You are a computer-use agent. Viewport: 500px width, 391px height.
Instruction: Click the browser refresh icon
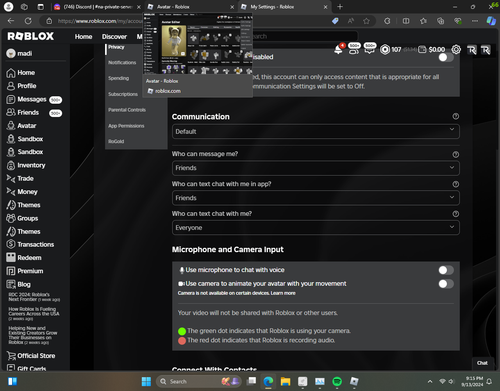coord(28,21)
